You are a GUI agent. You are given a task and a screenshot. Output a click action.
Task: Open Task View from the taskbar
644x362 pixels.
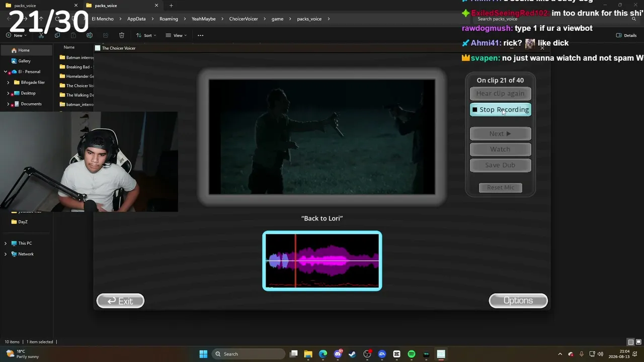click(x=294, y=354)
